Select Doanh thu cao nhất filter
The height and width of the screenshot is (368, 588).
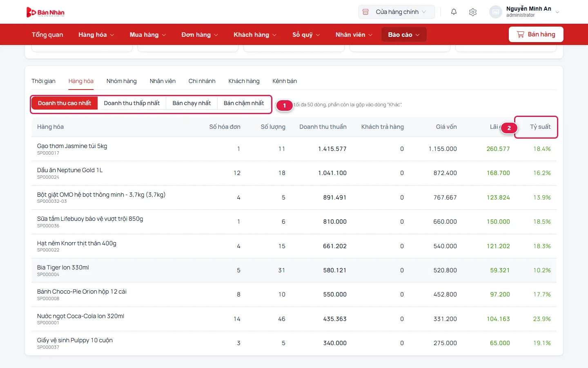tap(65, 103)
